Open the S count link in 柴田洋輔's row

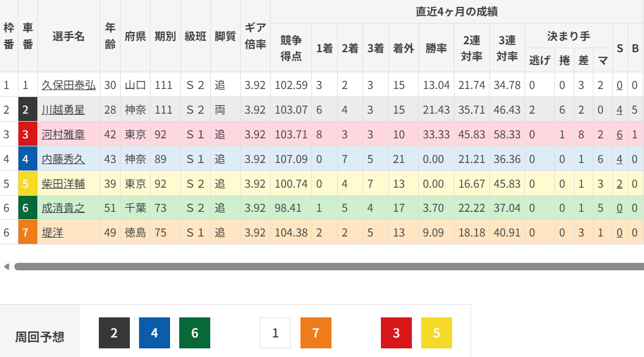point(619,184)
